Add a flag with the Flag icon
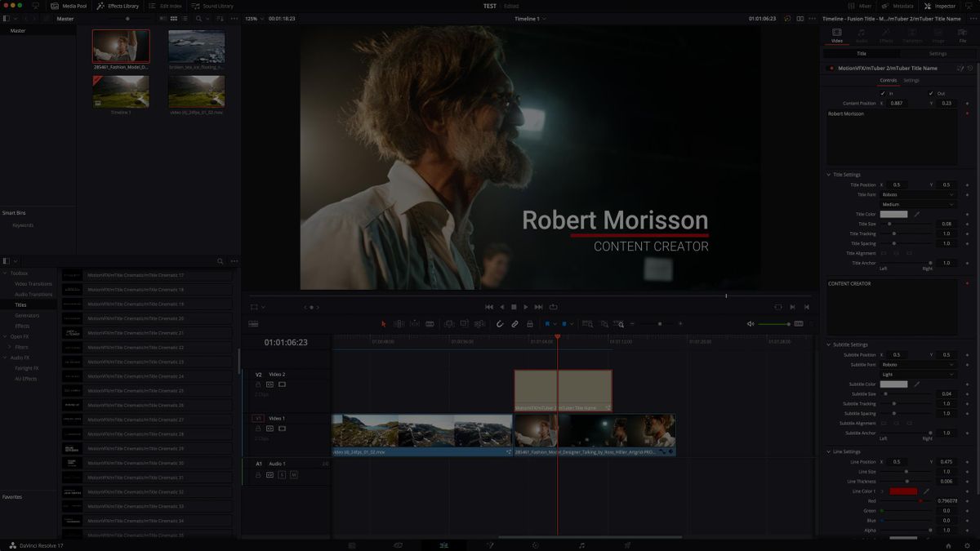 click(x=547, y=323)
